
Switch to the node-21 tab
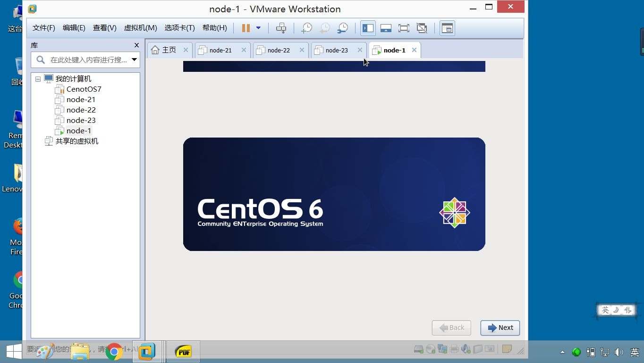[220, 50]
